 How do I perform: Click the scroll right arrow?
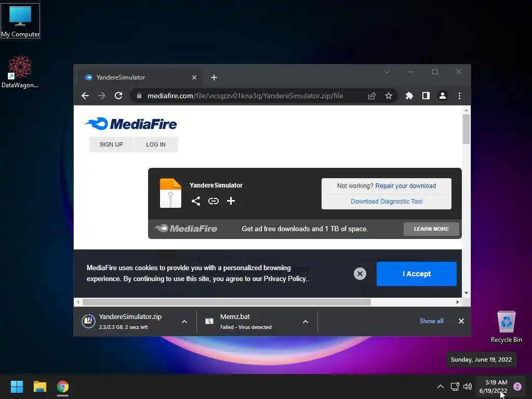click(457, 302)
